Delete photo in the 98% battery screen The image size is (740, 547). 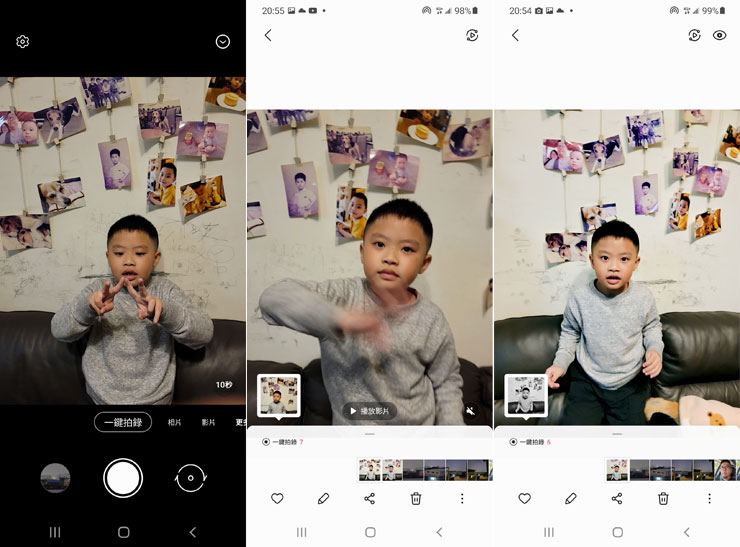(416, 498)
